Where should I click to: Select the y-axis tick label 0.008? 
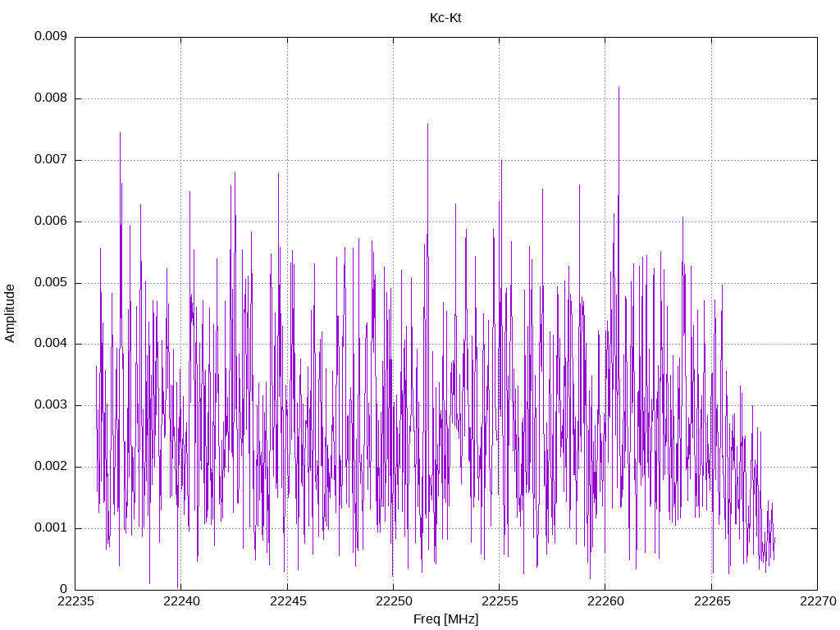[x=51, y=98]
